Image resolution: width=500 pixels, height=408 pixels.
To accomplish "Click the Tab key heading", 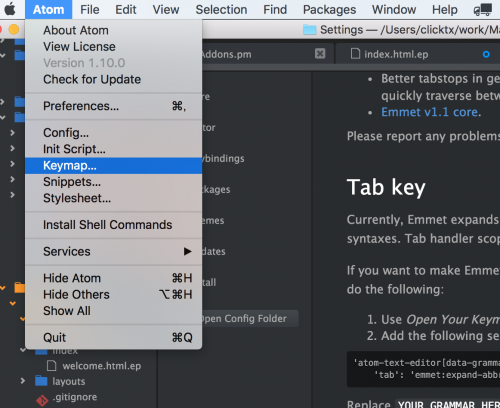I will tap(386, 188).
